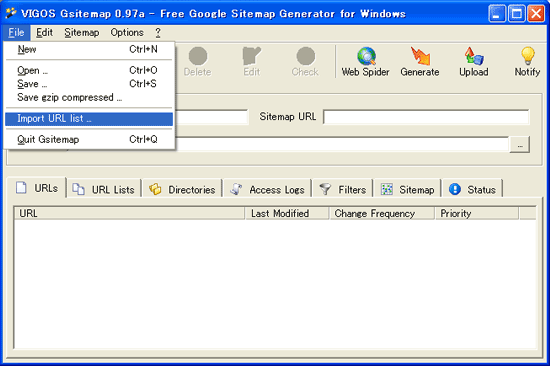Sort by Change Frequency column header
Image resolution: width=550 pixels, height=366 pixels.
(x=382, y=213)
